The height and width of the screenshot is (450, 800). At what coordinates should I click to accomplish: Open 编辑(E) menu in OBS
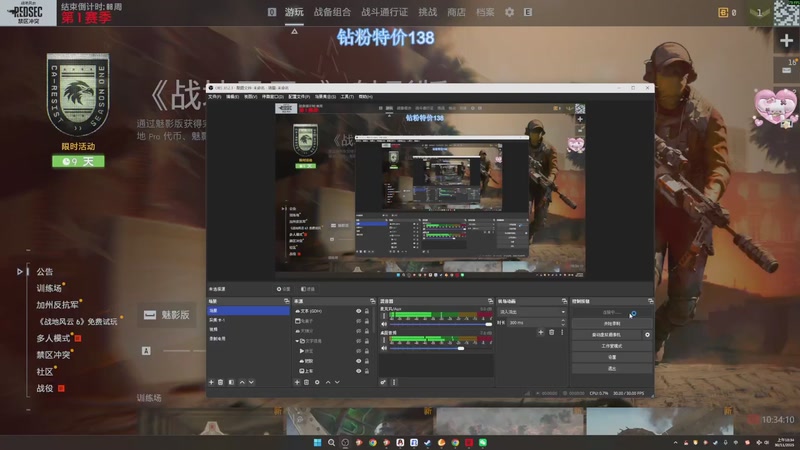tap(232, 96)
